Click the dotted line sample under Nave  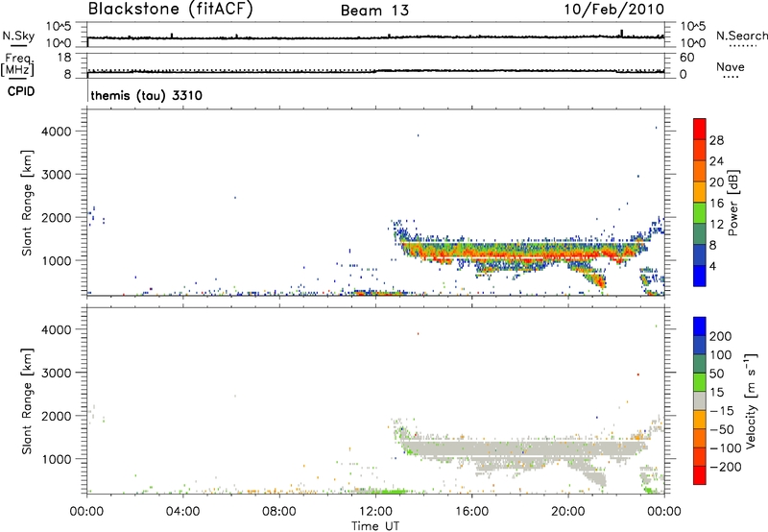click(x=731, y=77)
